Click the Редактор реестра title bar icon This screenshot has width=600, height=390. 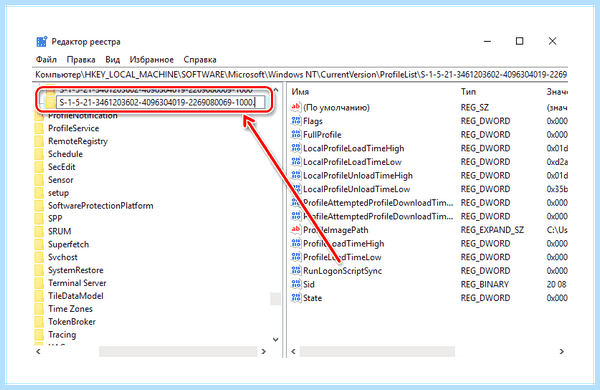(41, 41)
